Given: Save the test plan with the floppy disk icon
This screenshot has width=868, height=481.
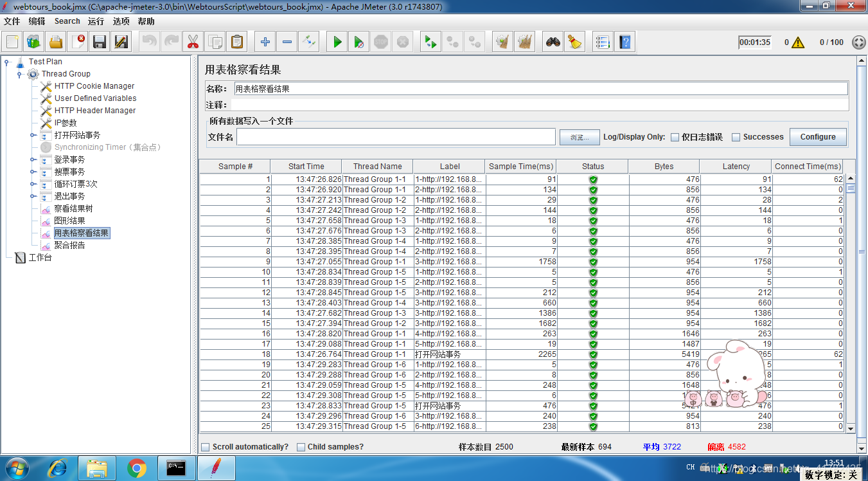Looking at the screenshot, I should click(100, 42).
